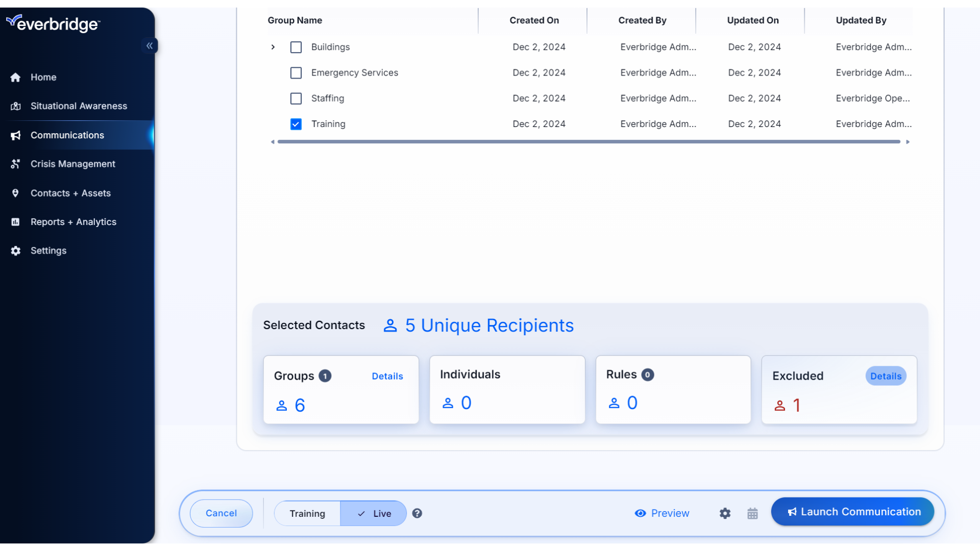Open Reports + Analytics
The height and width of the screenshot is (551, 980).
[x=73, y=222]
